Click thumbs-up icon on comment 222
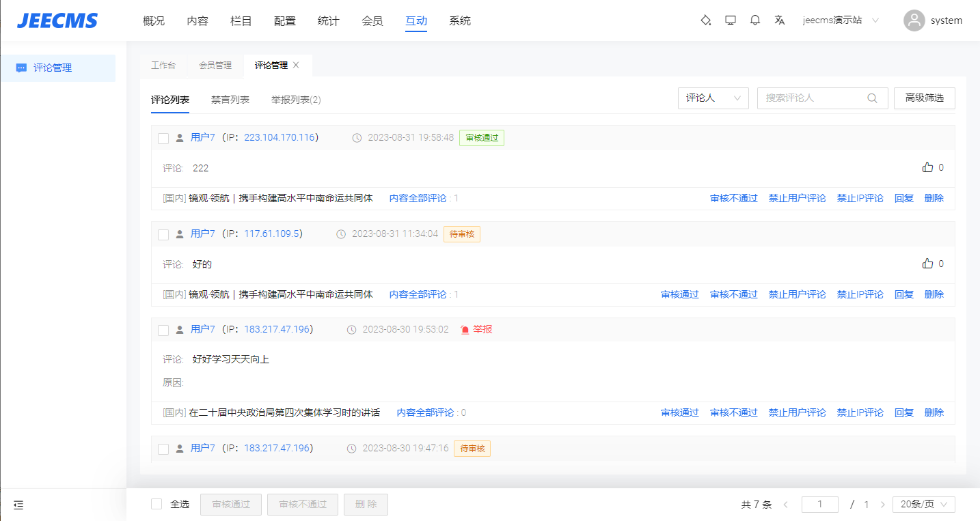Image resolution: width=980 pixels, height=521 pixels. click(927, 167)
